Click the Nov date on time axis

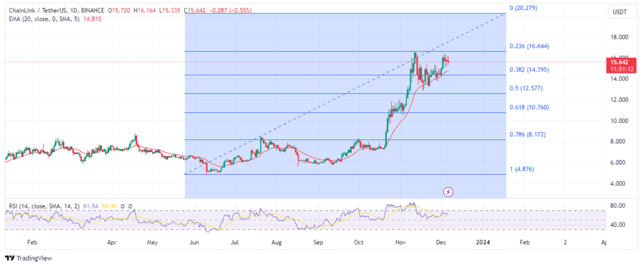(x=401, y=242)
